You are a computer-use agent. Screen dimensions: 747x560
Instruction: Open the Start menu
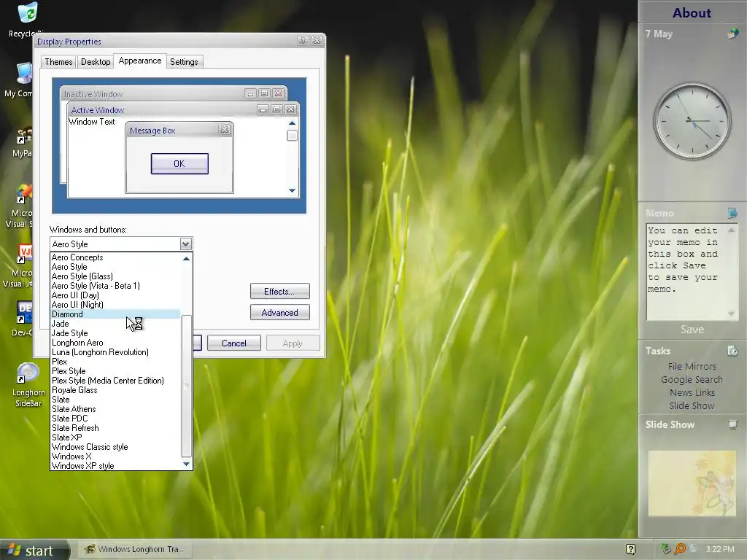[x=34, y=550]
